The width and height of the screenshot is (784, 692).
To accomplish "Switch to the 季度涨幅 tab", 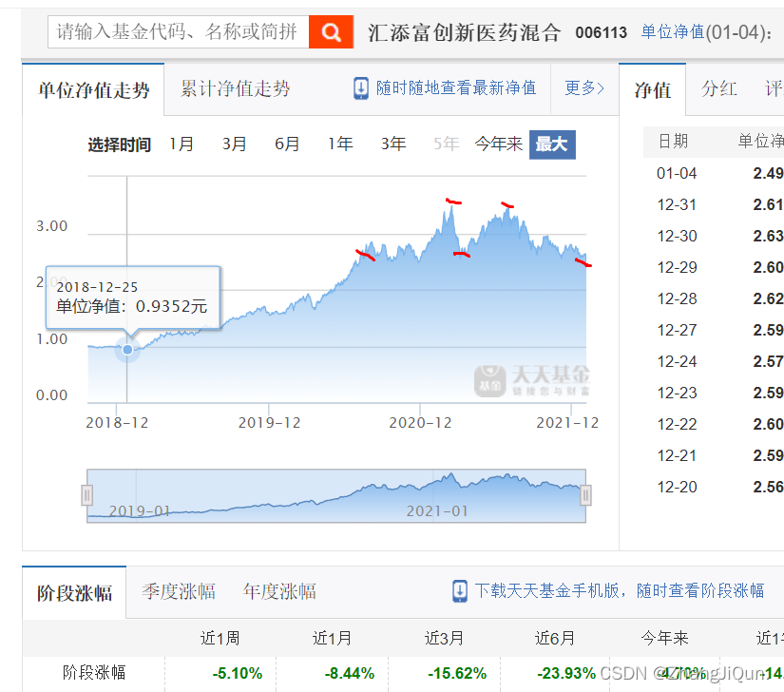I will pyautogui.click(x=179, y=592).
